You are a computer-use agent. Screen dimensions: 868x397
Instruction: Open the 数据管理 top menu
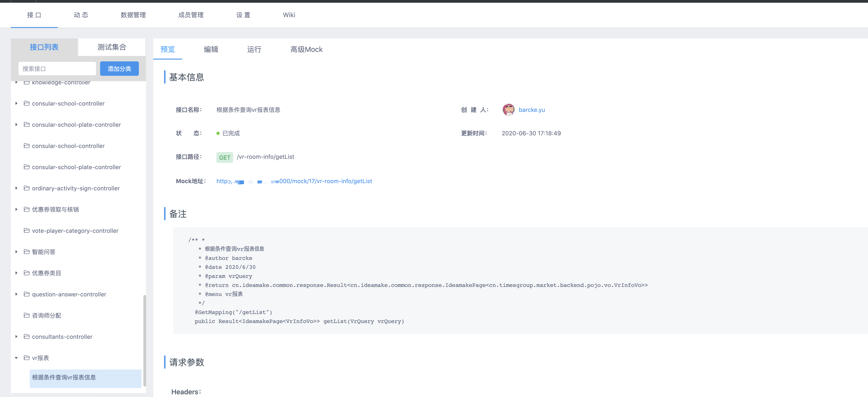click(x=133, y=15)
